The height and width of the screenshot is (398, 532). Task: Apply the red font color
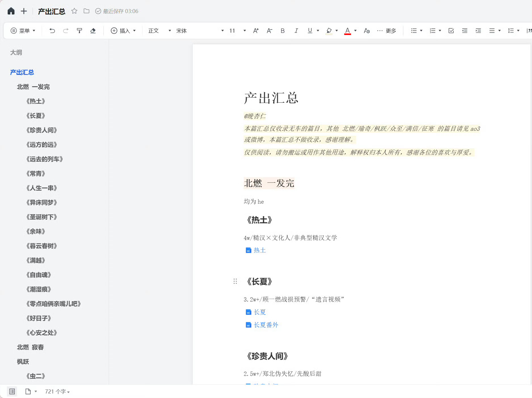click(348, 31)
